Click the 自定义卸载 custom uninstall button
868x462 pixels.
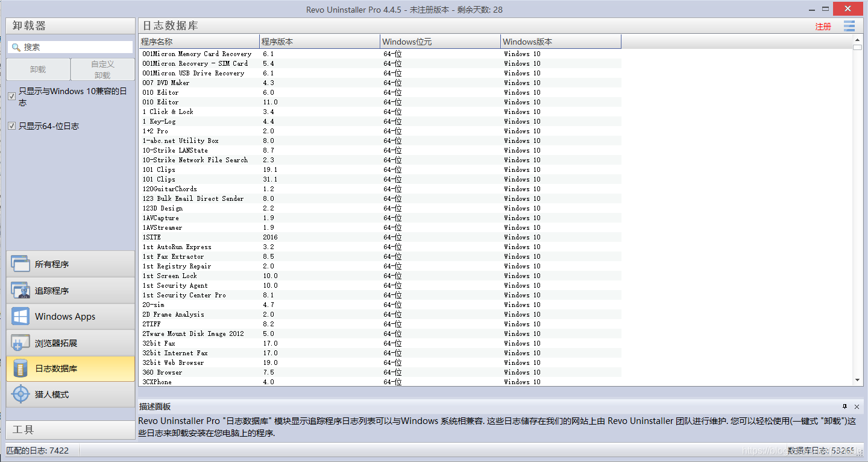(x=102, y=69)
